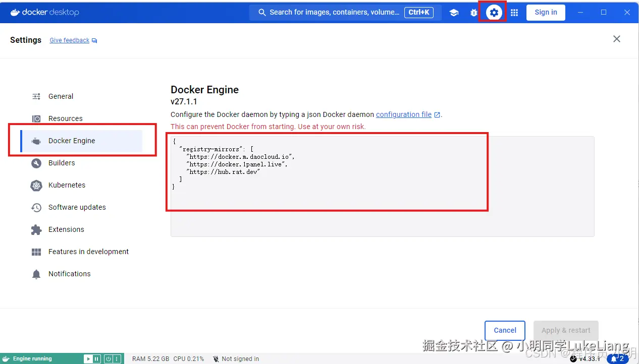This screenshot has height=364, width=639.
Task: Open the Kubernetes settings tab
Action: point(81,185)
